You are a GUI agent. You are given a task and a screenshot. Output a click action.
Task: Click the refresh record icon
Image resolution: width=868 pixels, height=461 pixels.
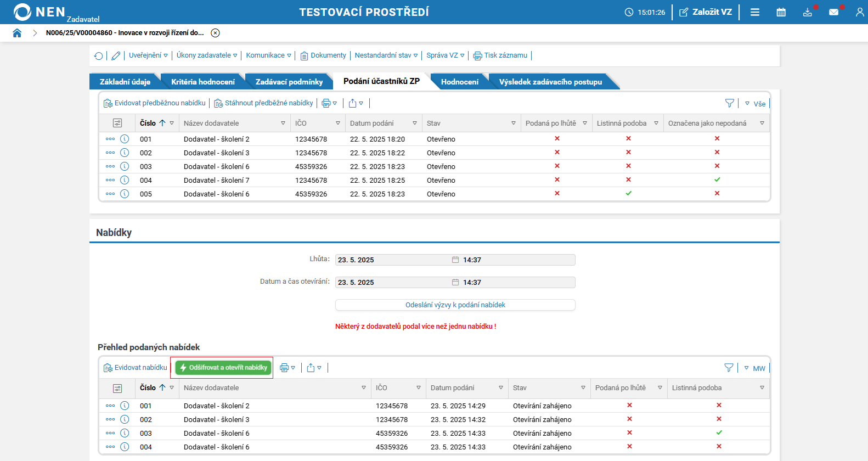99,56
